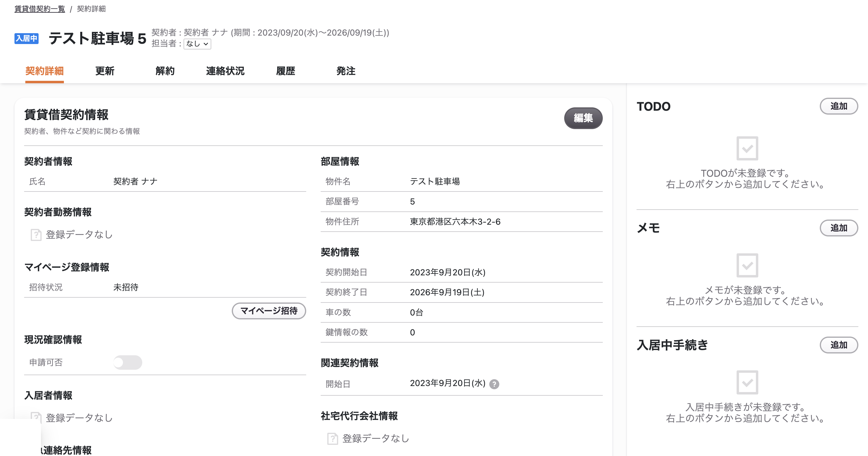
Task: Click document icon under 契約者勤務情報
Action: [36, 235]
